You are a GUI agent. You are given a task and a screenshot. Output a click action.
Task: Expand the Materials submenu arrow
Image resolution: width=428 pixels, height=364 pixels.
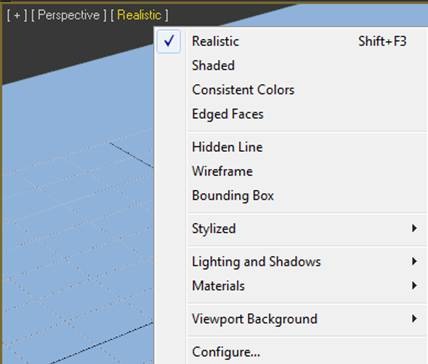[x=414, y=285]
